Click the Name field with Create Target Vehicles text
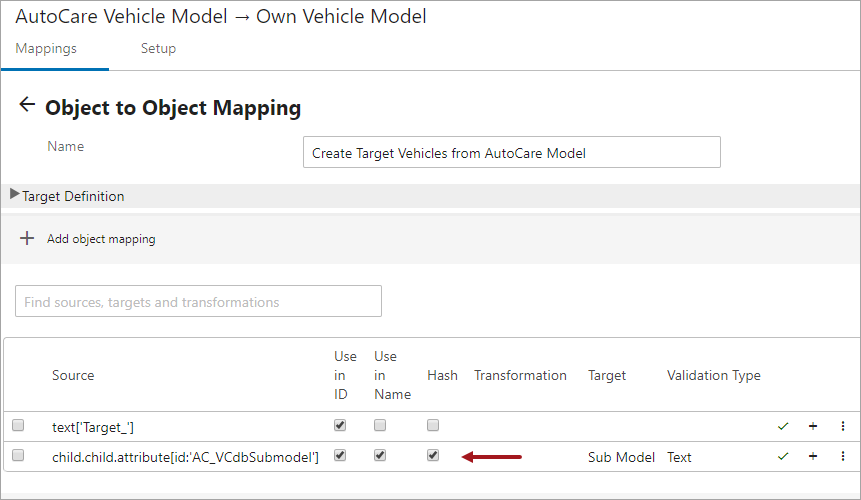 click(512, 152)
